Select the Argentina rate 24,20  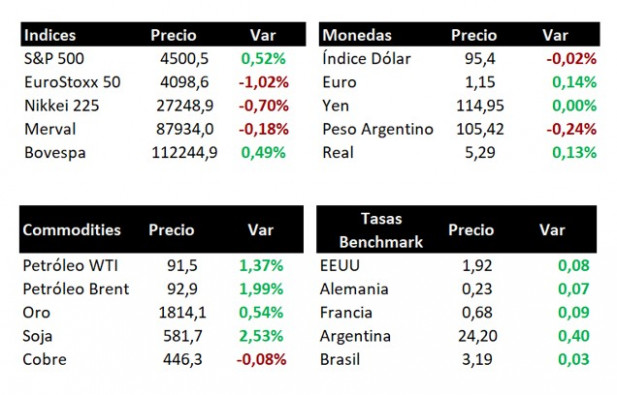pos(477,336)
